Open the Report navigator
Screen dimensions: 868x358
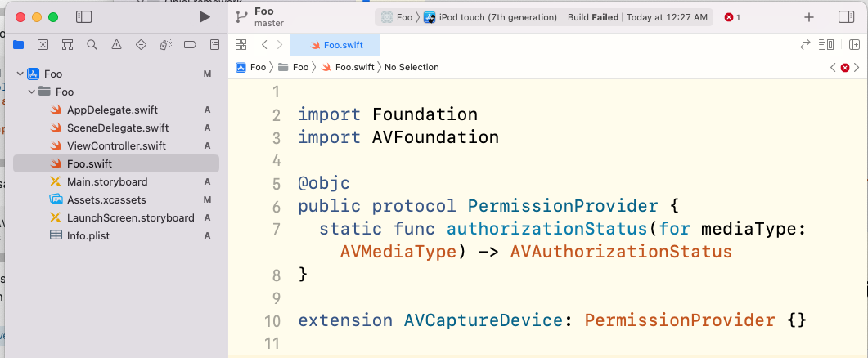point(214,45)
